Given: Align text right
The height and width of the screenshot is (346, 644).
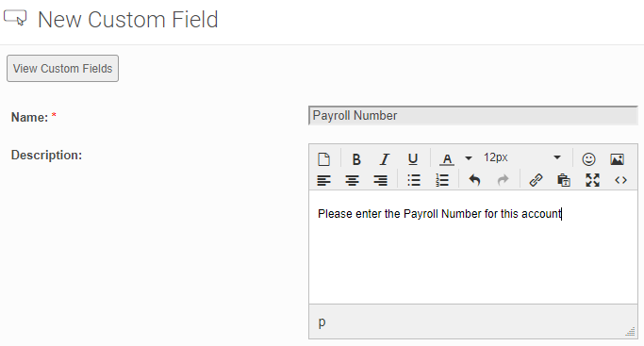Looking at the screenshot, I should 380,180.
